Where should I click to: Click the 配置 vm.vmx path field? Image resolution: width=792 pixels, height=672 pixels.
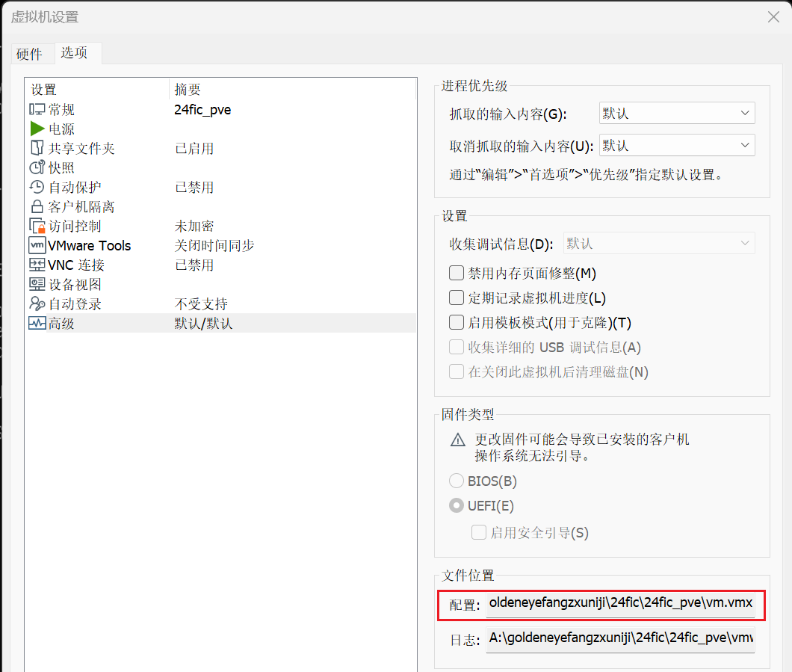[620, 604]
